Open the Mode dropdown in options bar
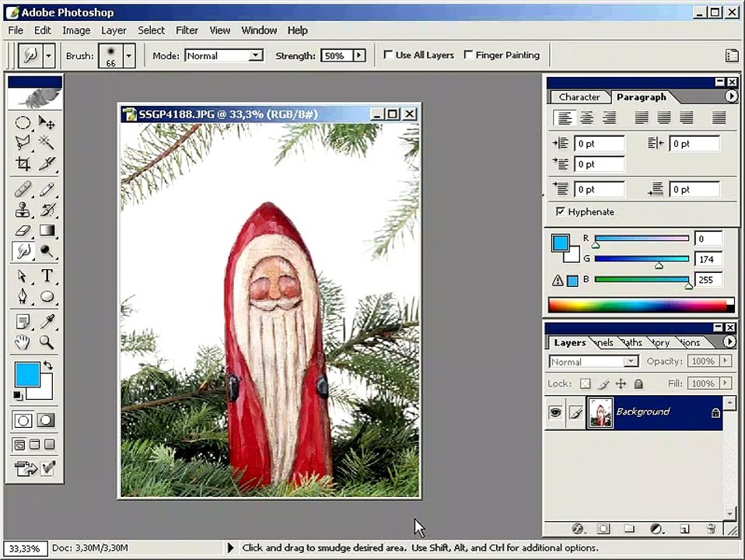Viewport: 745px width, 560px height. tap(256, 56)
